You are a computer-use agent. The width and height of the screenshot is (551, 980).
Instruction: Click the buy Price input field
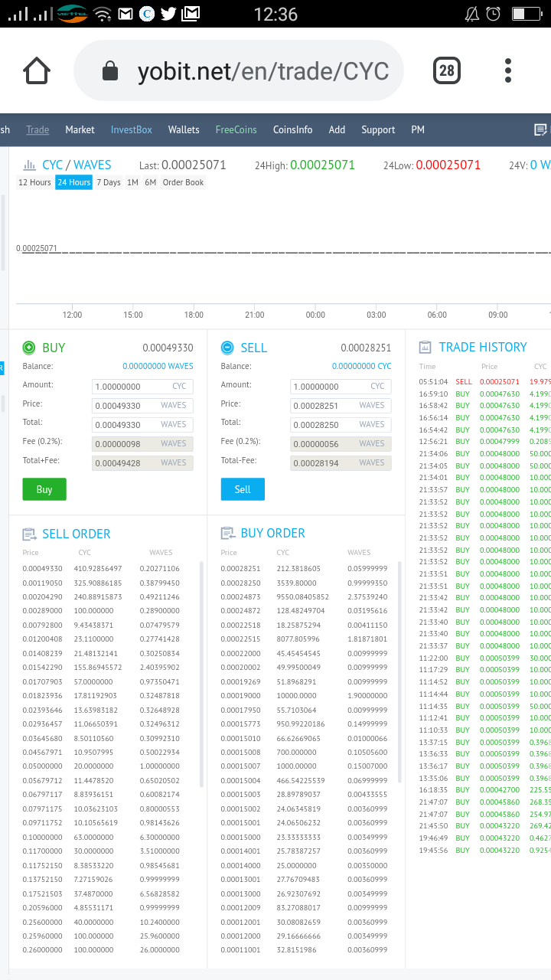click(142, 405)
